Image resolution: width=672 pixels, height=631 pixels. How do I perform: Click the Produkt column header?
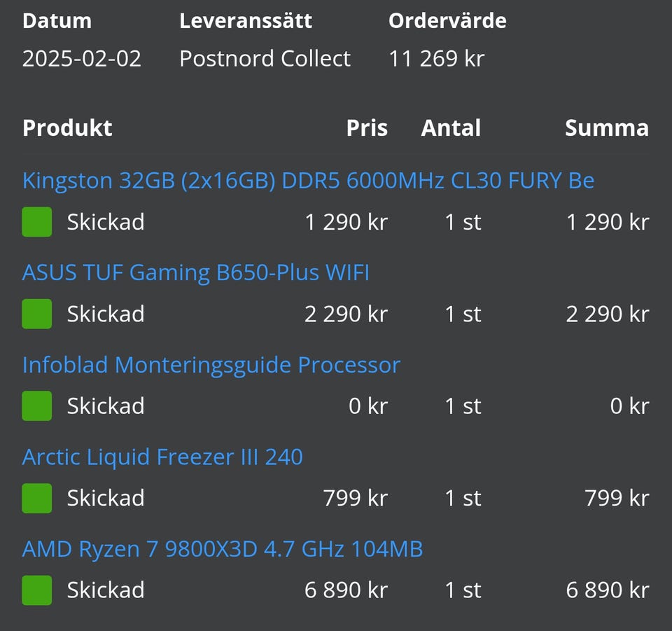(x=67, y=128)
